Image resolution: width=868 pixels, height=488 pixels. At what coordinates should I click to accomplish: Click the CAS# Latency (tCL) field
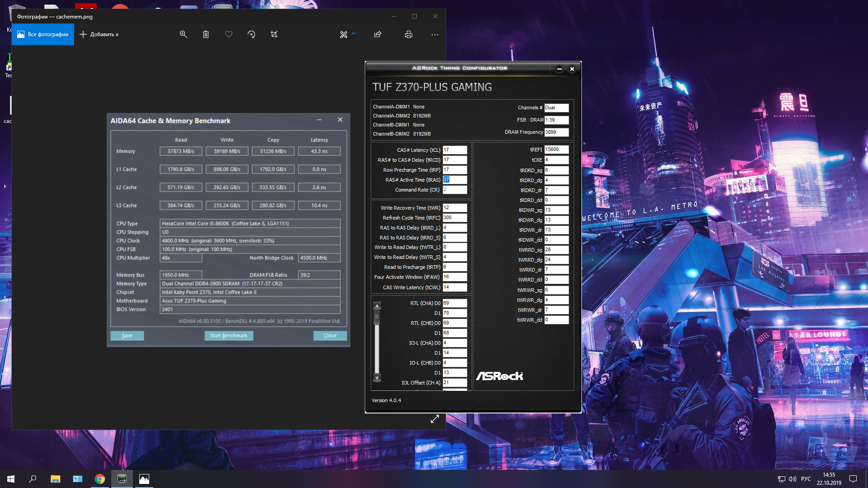click(x=454, y=150)
